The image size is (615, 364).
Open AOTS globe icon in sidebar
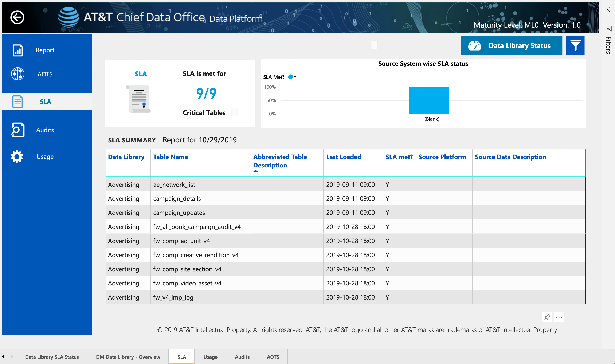tap(18, 74)
